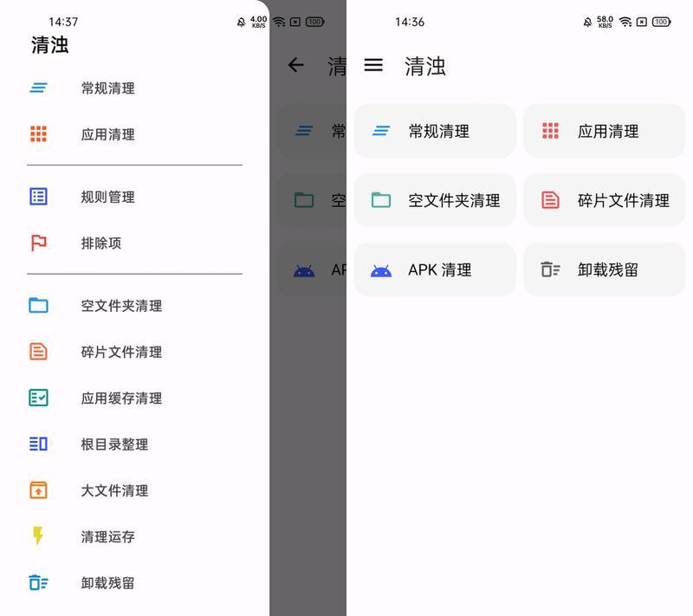Open the 碎片文件清理 card
This screenshot has width=693, height=616.
[x=604, y=200]
